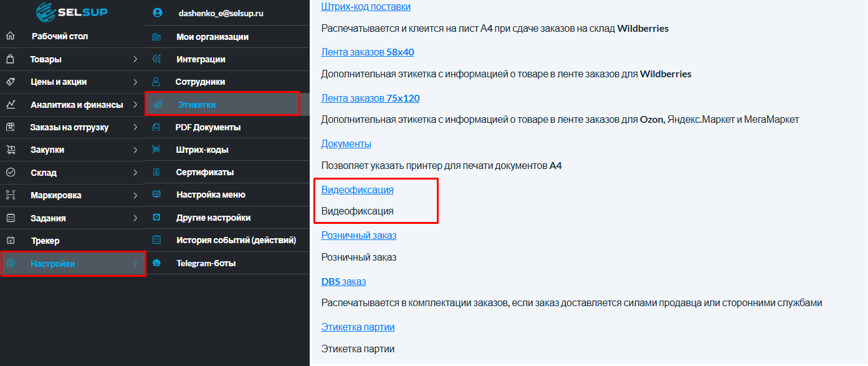Click the document icon beside PDF Документы

[x=156, y=127]
